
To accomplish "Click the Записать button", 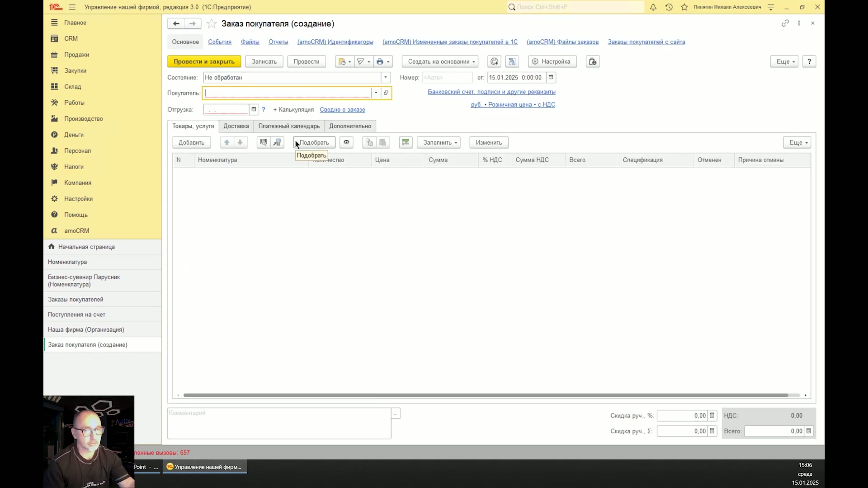I will 264,61.
